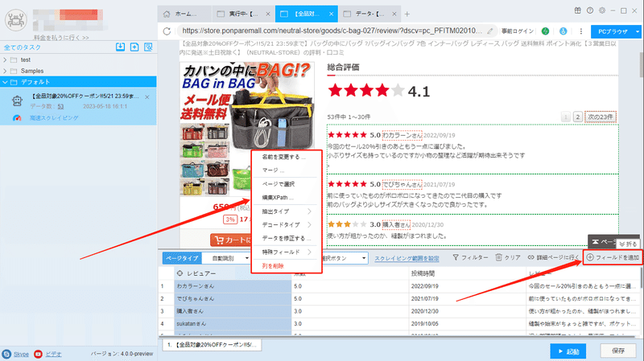Viewport: 644px width, 361px height.
Task: Close the データ tab
Action: pyautogui.click(x=394, y=14)
